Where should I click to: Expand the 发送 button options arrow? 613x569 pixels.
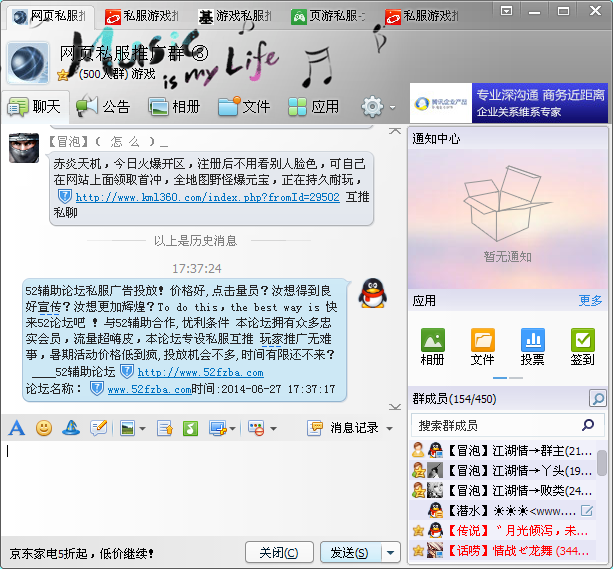pyautogui.click(x=391, y=553)
